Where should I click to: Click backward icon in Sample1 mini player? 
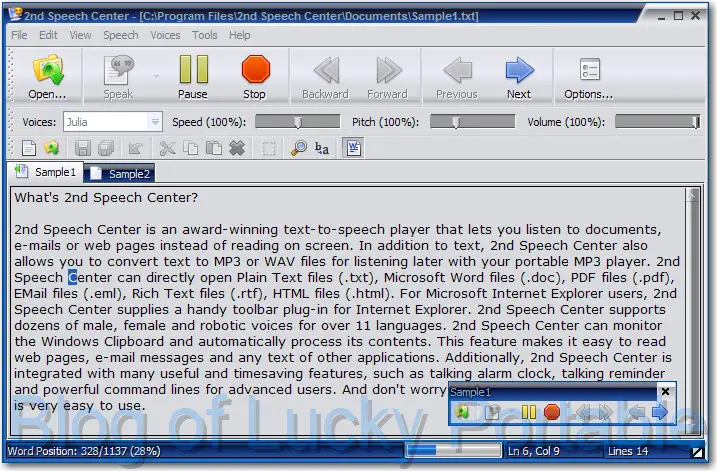click(583, 412)
